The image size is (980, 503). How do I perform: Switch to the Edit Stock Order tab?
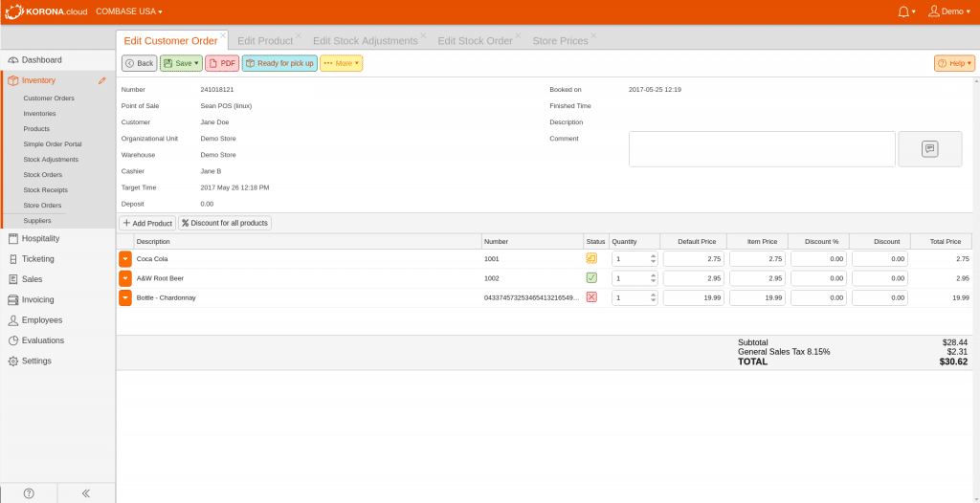[x=475, y=41]
